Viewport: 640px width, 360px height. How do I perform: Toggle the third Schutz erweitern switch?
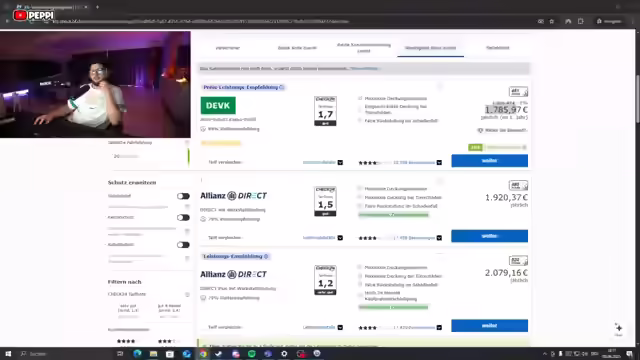[183, 245]
